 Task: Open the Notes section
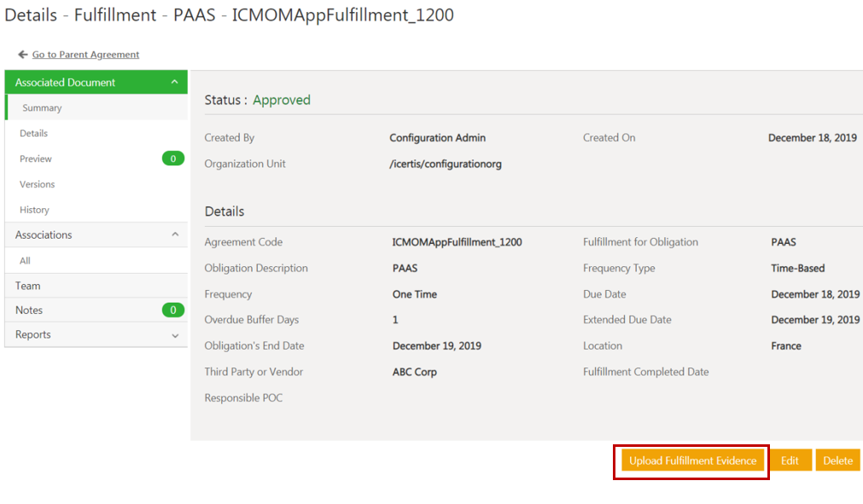(x=29, y=310)
